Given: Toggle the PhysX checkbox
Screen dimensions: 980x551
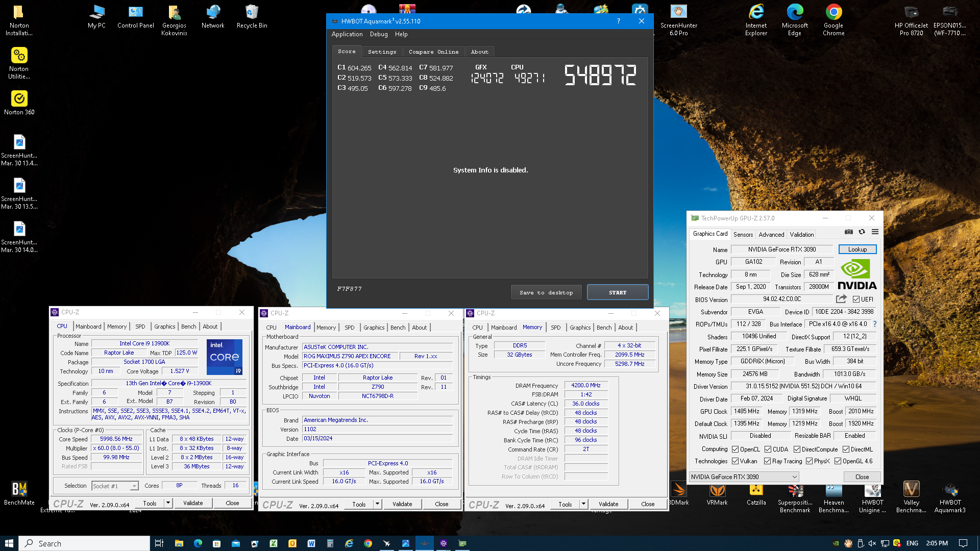Looking at the screenshot, I should pos(809,461).
